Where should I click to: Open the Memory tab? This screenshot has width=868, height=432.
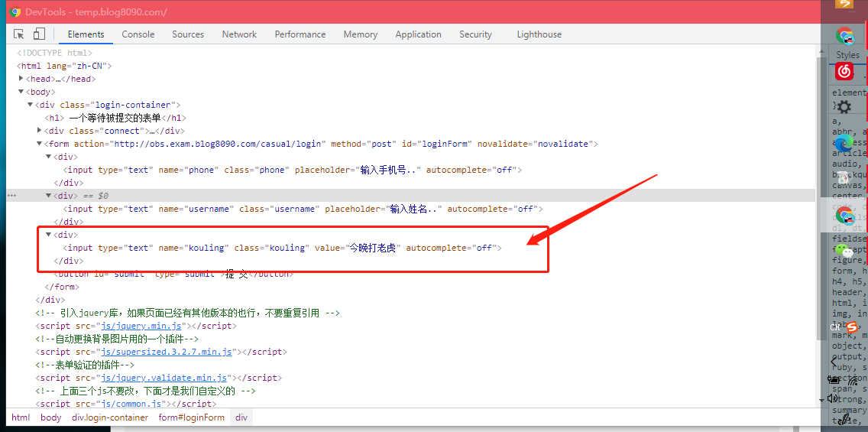361,34
